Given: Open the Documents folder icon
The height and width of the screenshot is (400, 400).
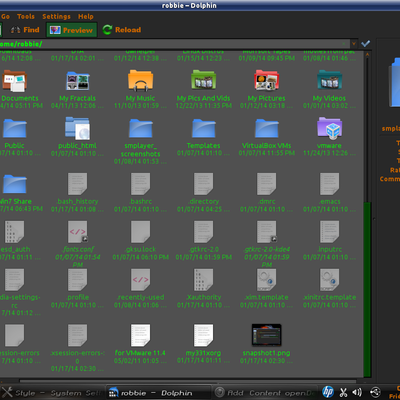Looking at the screenshot, I should (14, 81).
